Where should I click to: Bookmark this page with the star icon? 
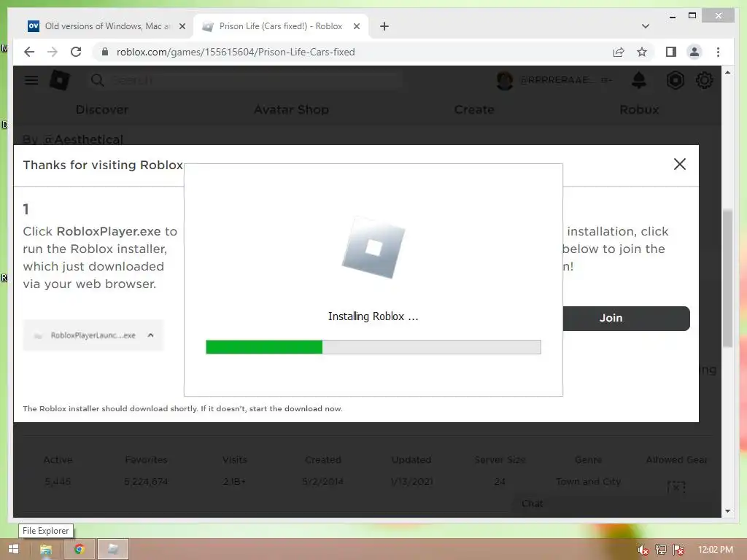click(x=642, y=52)
